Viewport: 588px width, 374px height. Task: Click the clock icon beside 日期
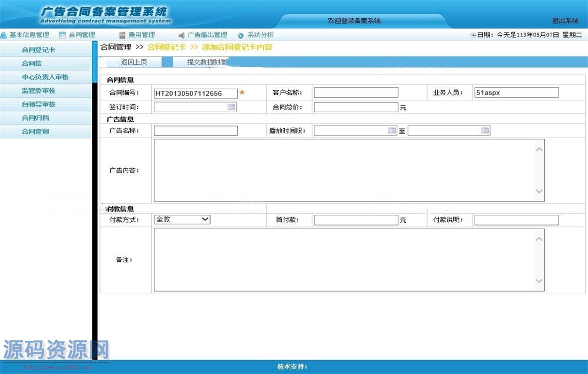[x=473, y=35]
